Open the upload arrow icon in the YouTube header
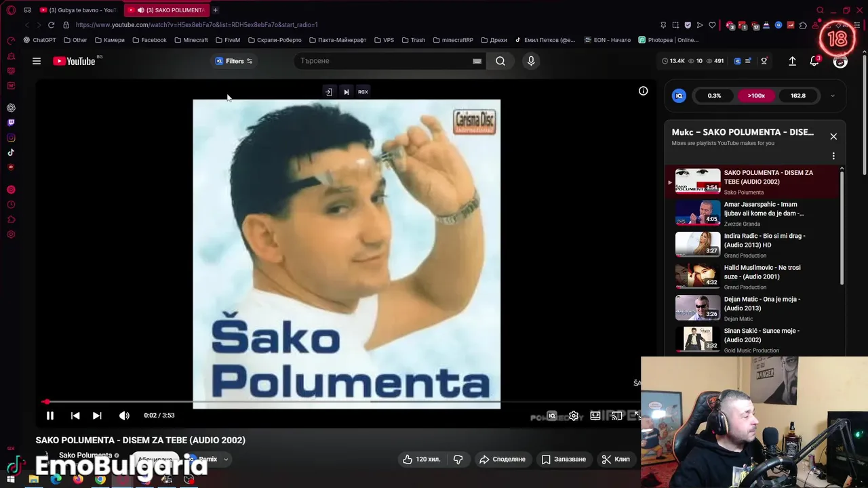The height and width of the screenshot is (488, 868). [x=792, y=61]
